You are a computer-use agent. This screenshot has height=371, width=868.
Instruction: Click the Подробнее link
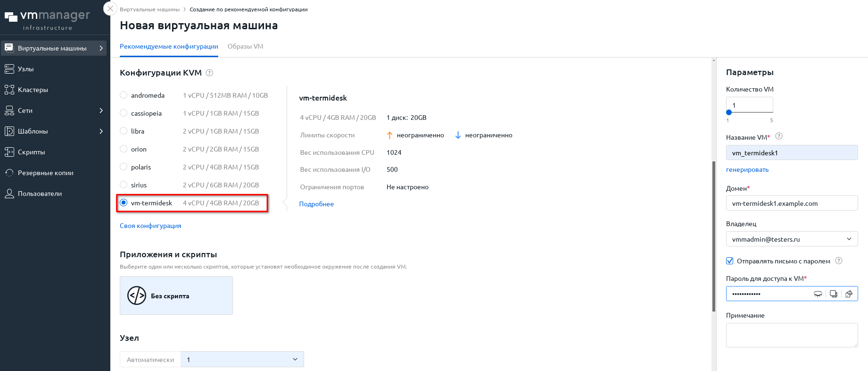point(316,204)
